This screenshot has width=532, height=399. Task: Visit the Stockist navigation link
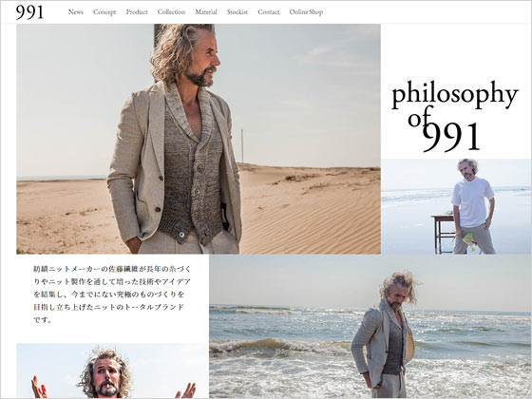[x=237, y=11]
